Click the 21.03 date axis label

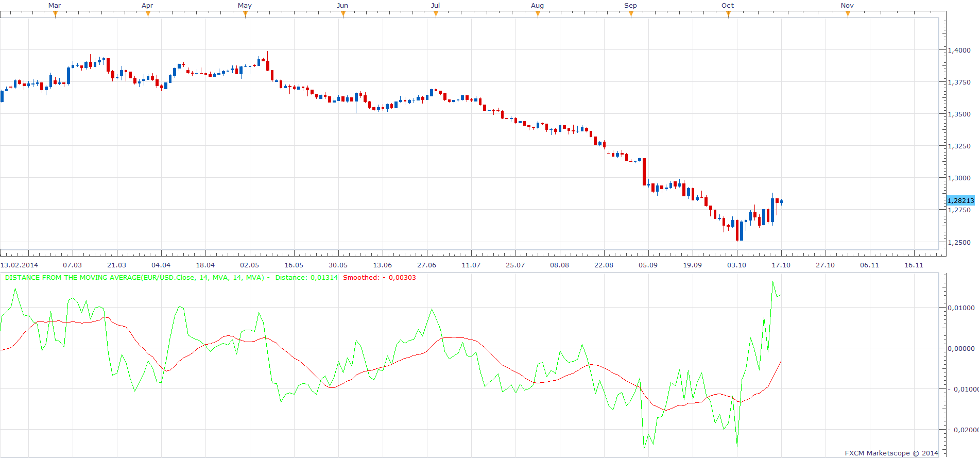(116, 265)
